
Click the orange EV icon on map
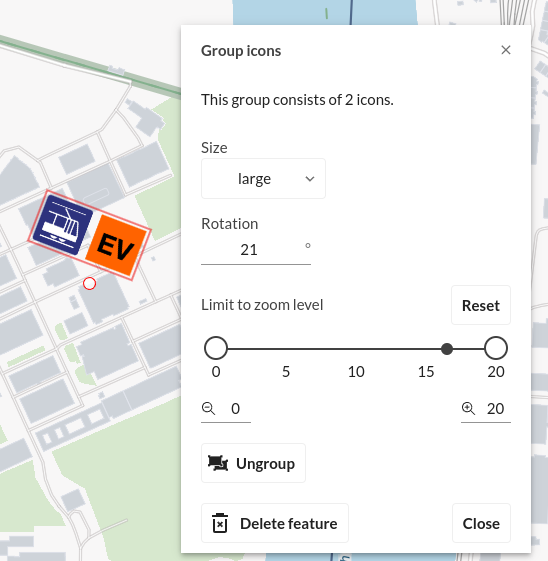click(116, 245)
